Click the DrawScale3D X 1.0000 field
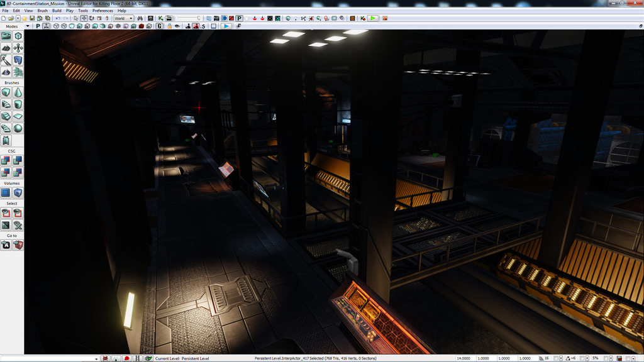 click(x=486, y=358)
